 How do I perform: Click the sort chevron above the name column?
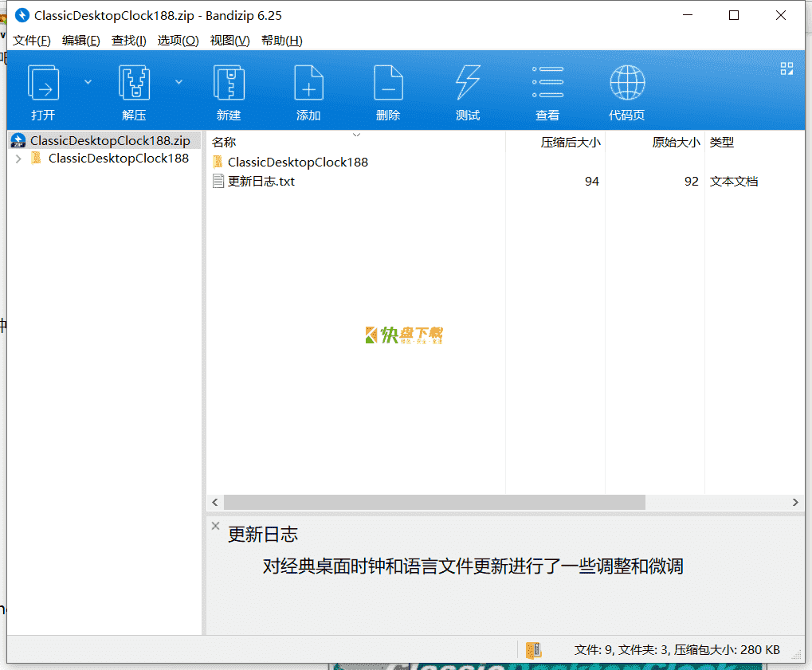point(356,135)
